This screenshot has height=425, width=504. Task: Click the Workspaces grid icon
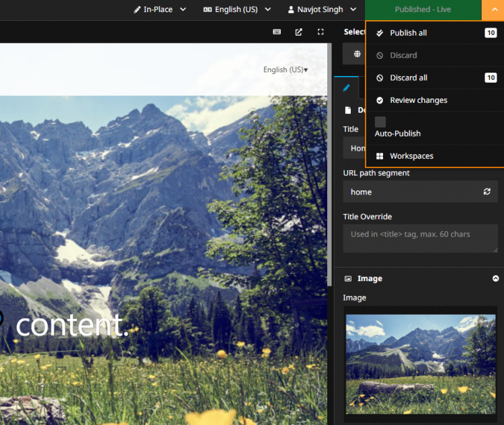point(380,156)
